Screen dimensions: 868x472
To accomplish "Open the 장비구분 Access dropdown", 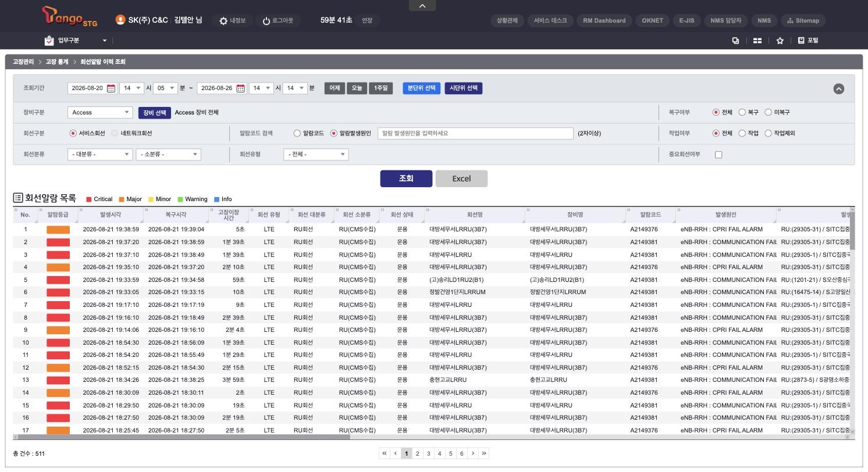I will click(x=100, y=112).
